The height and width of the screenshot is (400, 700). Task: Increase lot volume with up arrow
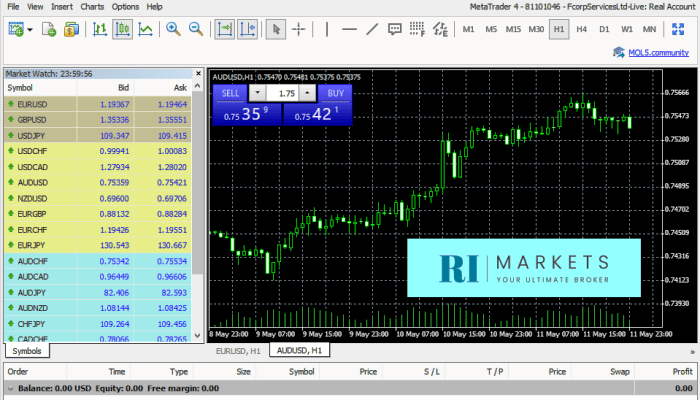(x=307, y=93)
